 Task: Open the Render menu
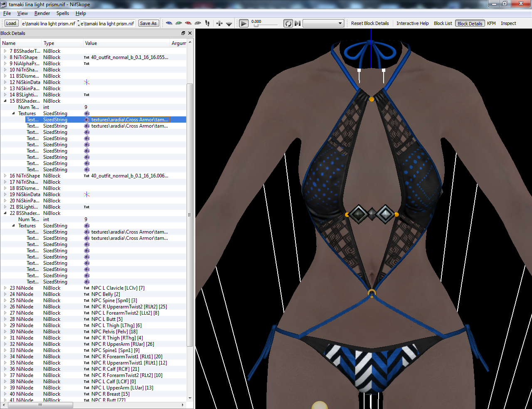click(x=42, y=13)
